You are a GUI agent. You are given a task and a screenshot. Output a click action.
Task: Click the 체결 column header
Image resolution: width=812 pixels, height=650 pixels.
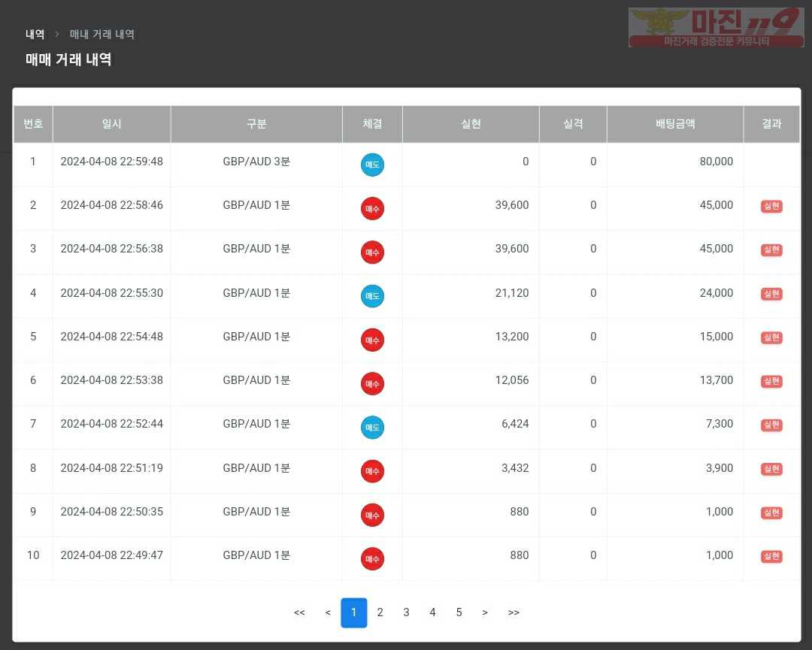coord(372,124)
